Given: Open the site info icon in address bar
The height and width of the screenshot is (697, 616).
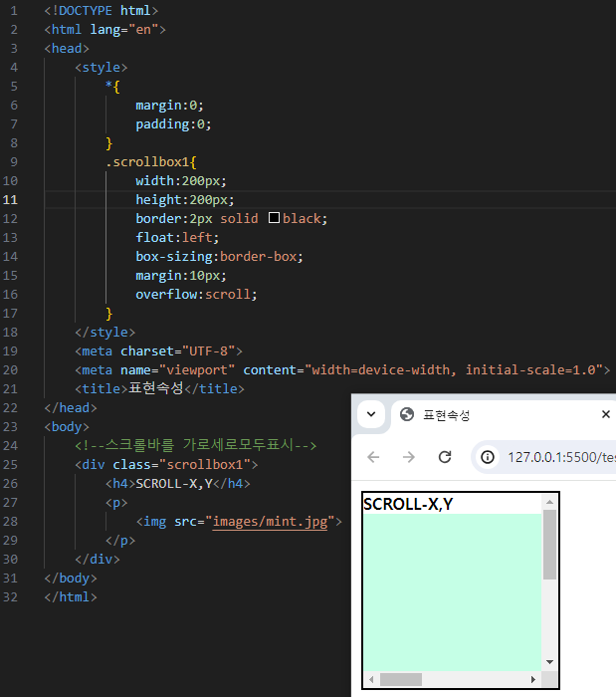Looking at the screenshot, I should (x=488, y=457).
